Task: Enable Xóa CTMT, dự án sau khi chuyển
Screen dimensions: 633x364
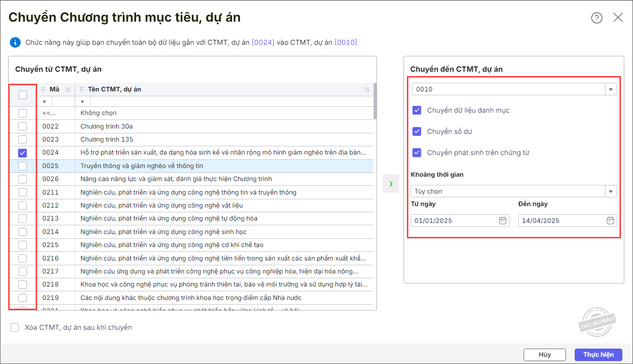Action: coord(15,327)
